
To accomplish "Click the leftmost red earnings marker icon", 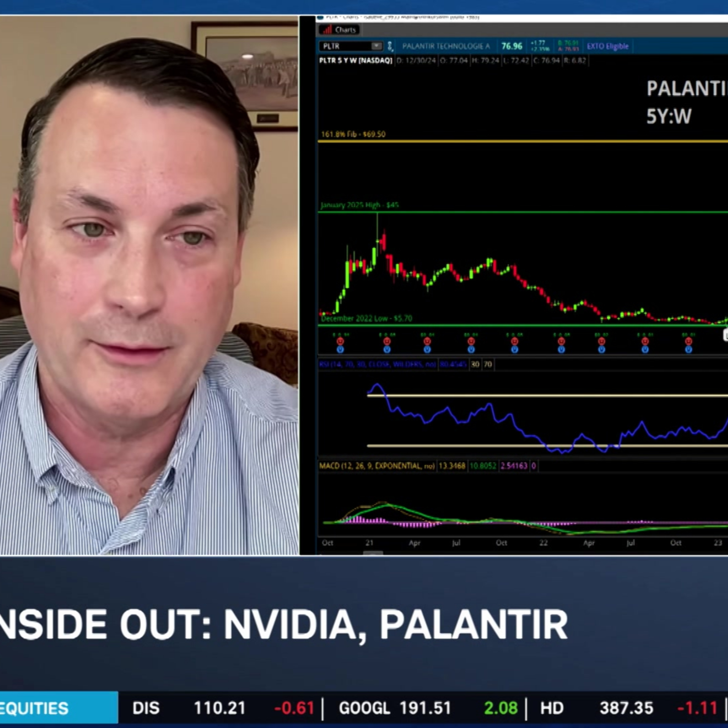I will pyautogui.click(x=340, y=341).
